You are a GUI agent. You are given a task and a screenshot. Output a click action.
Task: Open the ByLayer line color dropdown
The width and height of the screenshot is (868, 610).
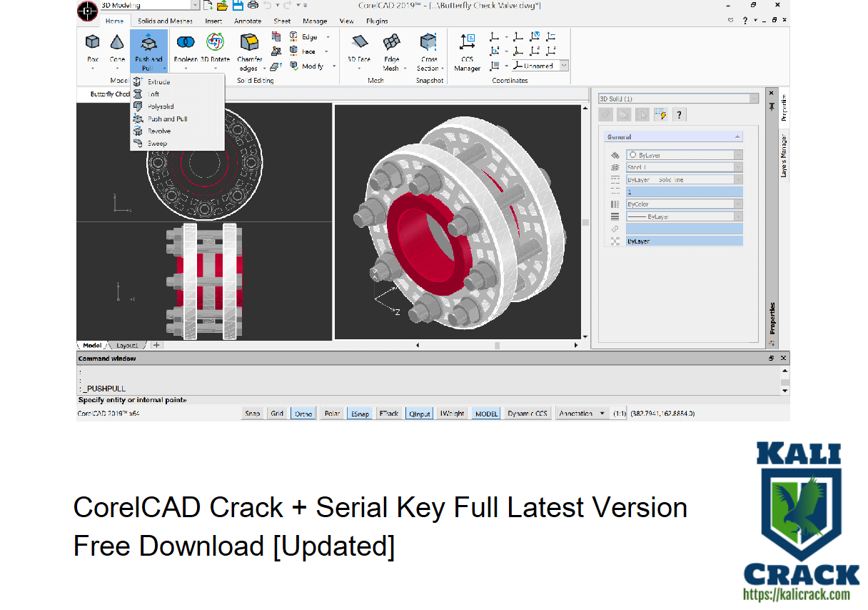click(685, 154)
